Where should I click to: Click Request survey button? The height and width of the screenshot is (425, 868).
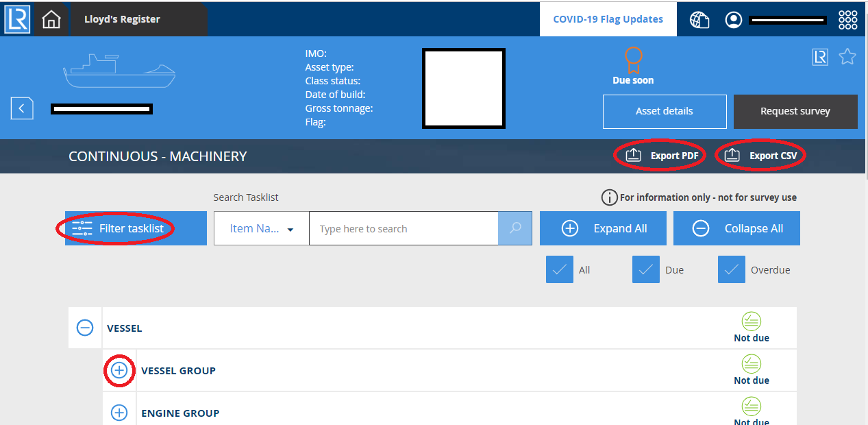click(795, 111)
